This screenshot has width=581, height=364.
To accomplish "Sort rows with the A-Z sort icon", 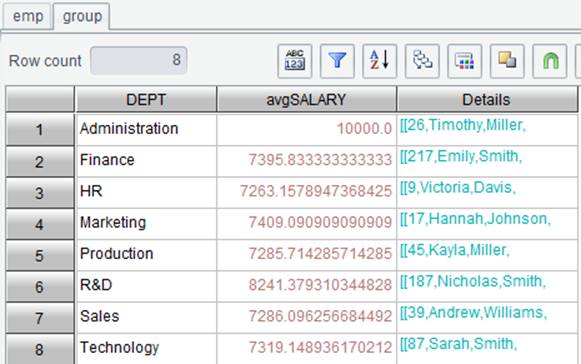I will pos(380,61).
